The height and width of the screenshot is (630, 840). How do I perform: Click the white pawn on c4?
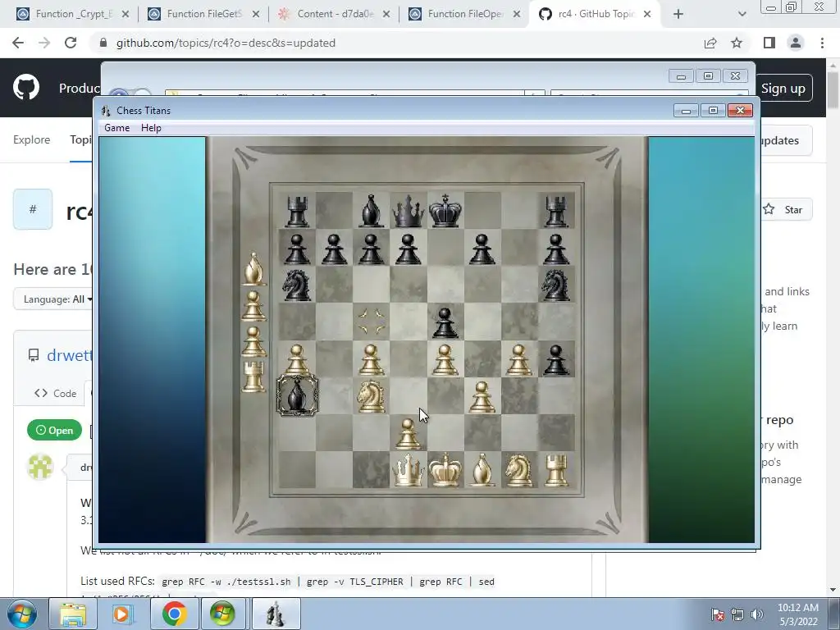[372, 359]
